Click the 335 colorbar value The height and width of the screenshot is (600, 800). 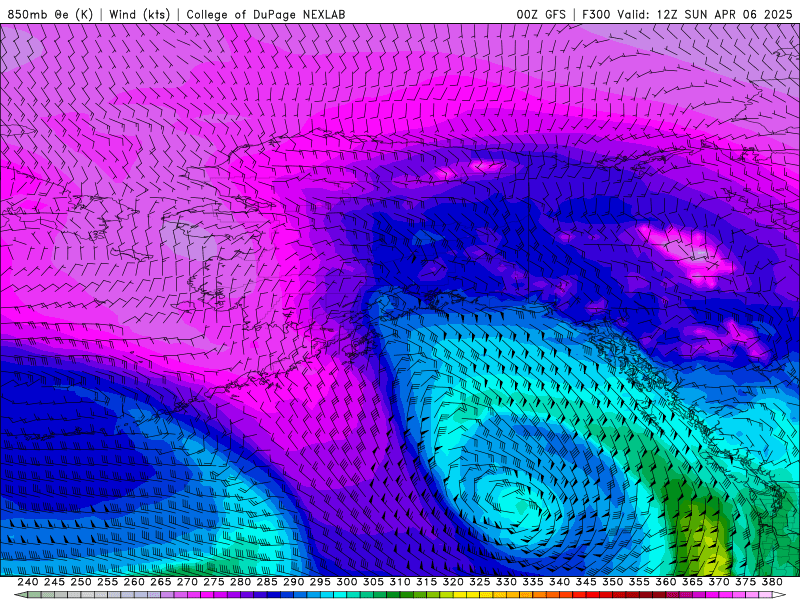click(x=532, y=582)
